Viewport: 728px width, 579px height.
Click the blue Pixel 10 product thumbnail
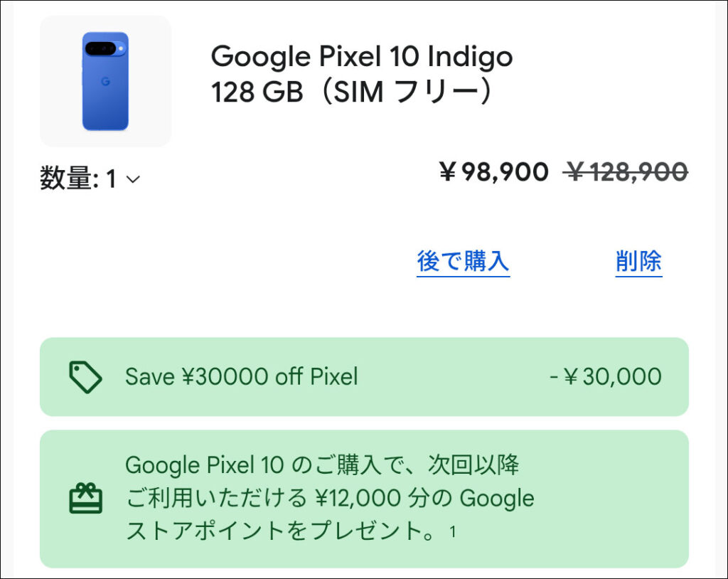click(105, 81)
